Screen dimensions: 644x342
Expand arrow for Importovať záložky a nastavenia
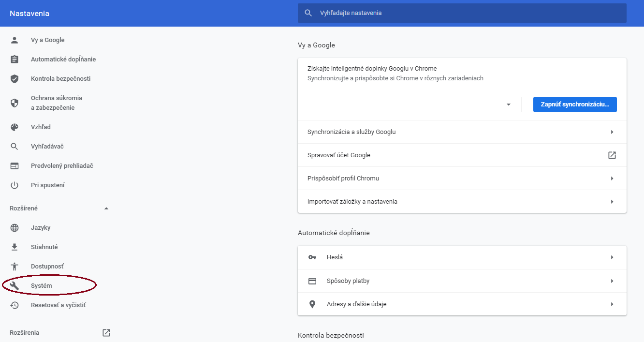tap(612, 202)
